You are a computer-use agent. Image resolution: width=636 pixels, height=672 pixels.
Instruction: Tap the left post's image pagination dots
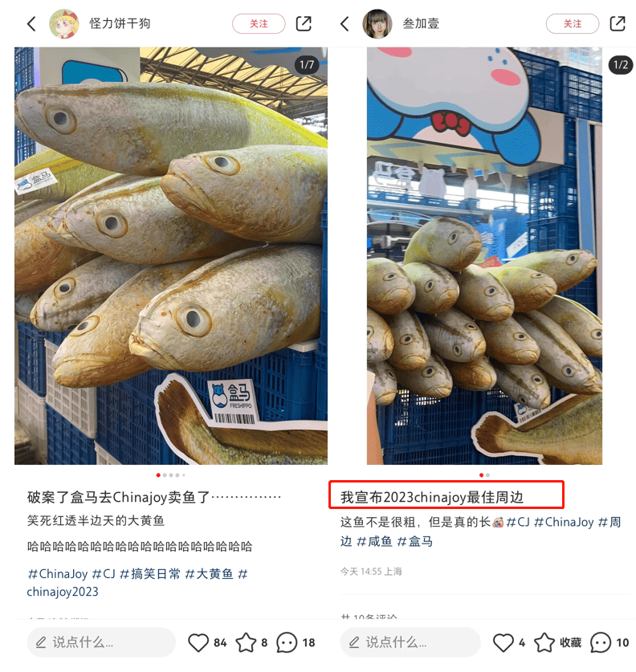[x=170, y=474]
